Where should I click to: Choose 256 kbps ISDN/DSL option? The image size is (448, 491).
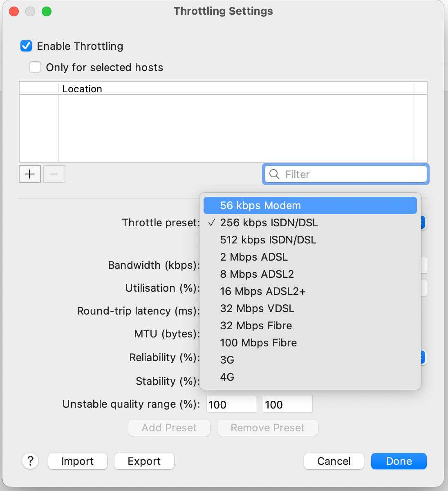click(x=269, y=223)
